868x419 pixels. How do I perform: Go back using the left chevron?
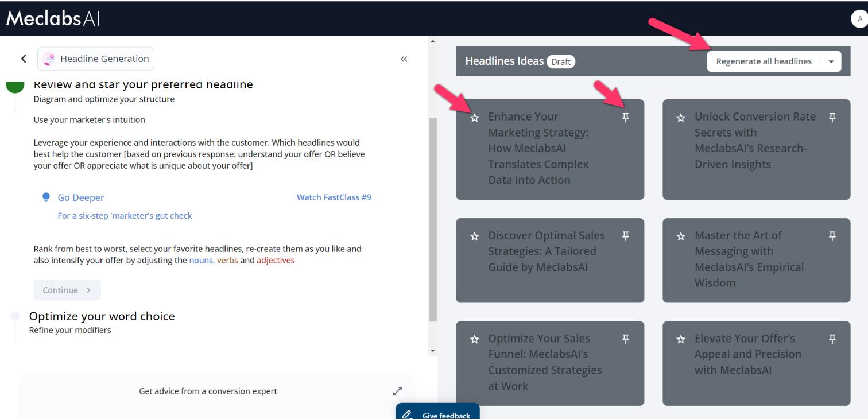point(24,59)
